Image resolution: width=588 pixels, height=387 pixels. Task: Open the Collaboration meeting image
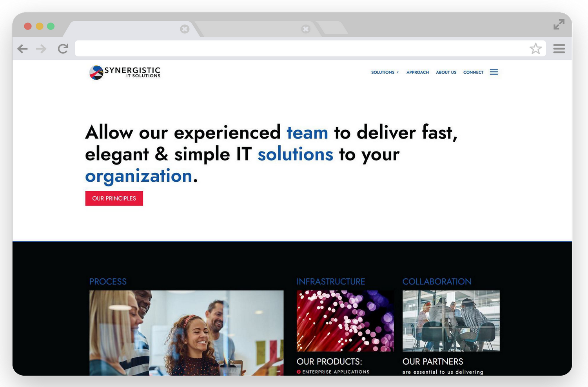pos(451,321)
